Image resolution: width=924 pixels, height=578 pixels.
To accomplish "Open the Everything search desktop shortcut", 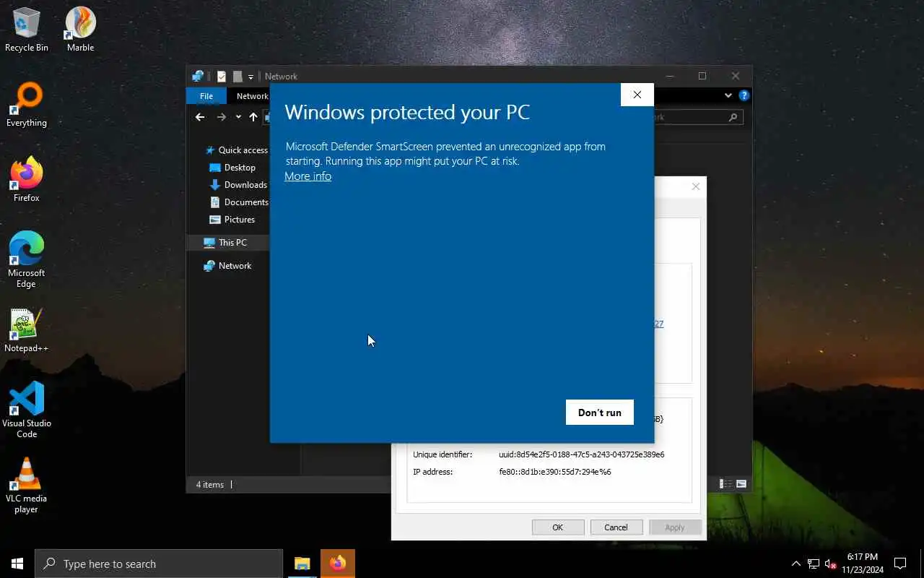I will coord(27,105).
